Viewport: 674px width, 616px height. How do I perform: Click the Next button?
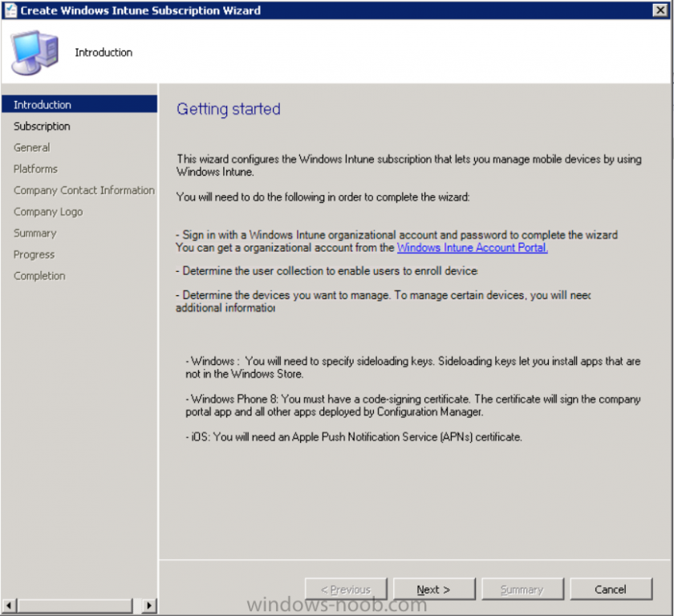click(x=434, y=589)
